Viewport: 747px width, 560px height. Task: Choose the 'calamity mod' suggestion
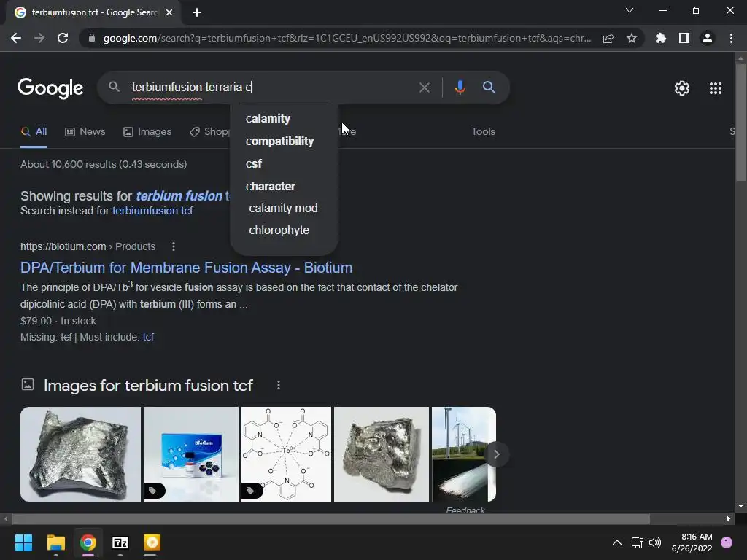pyautogui.click(x=284, y=208)
